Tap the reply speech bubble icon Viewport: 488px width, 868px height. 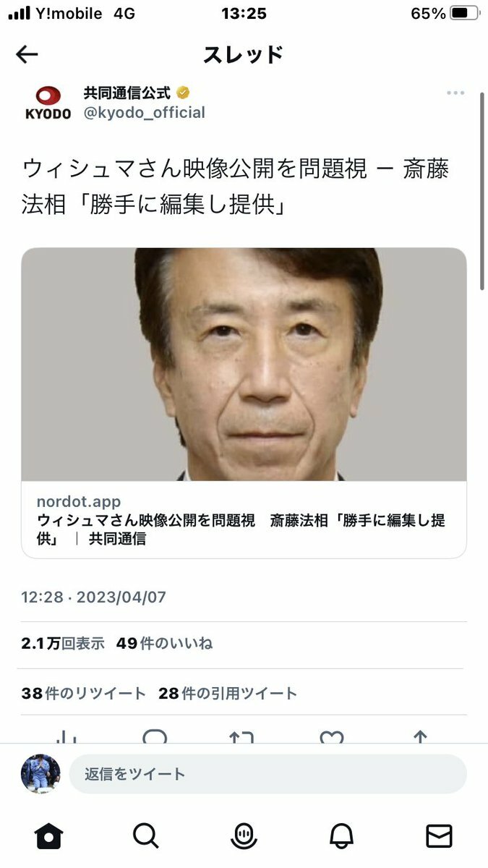click(x=155, y=737)
